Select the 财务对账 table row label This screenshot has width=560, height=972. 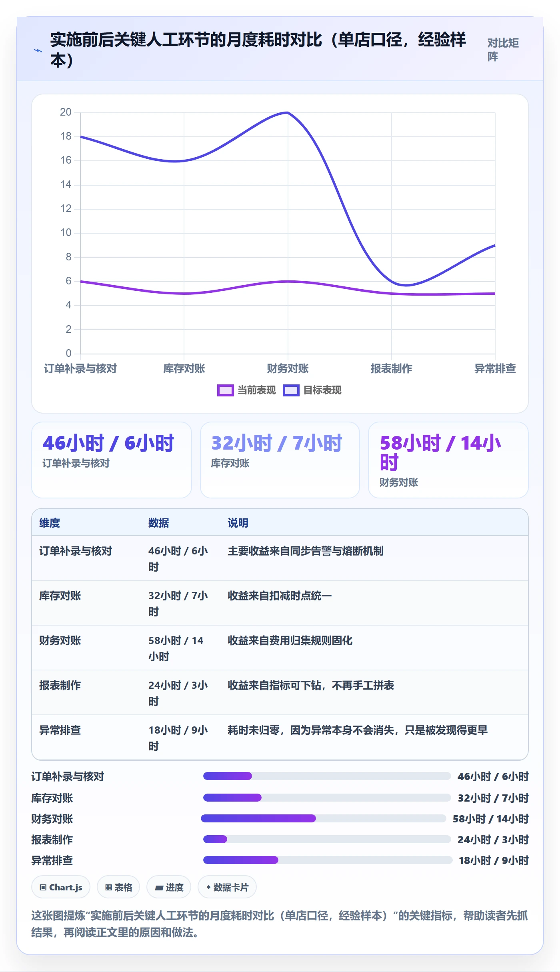(60, 641)
